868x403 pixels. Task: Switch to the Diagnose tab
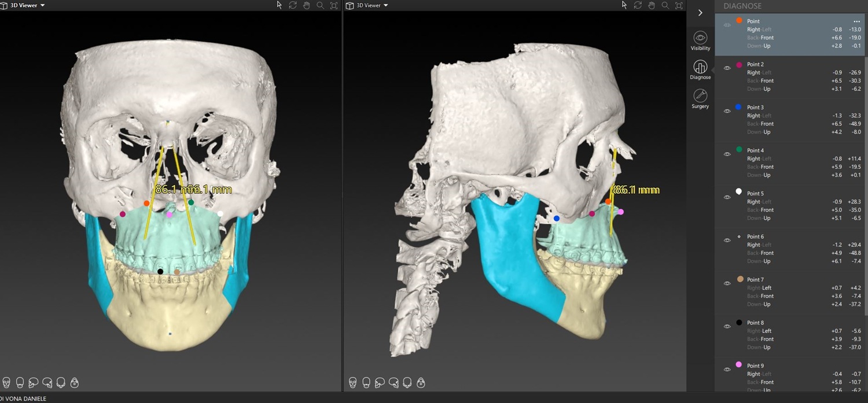(x=700, y=70)
